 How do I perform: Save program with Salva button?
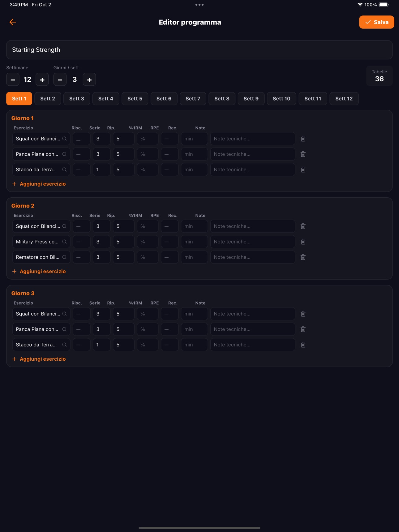pos(376,22)
